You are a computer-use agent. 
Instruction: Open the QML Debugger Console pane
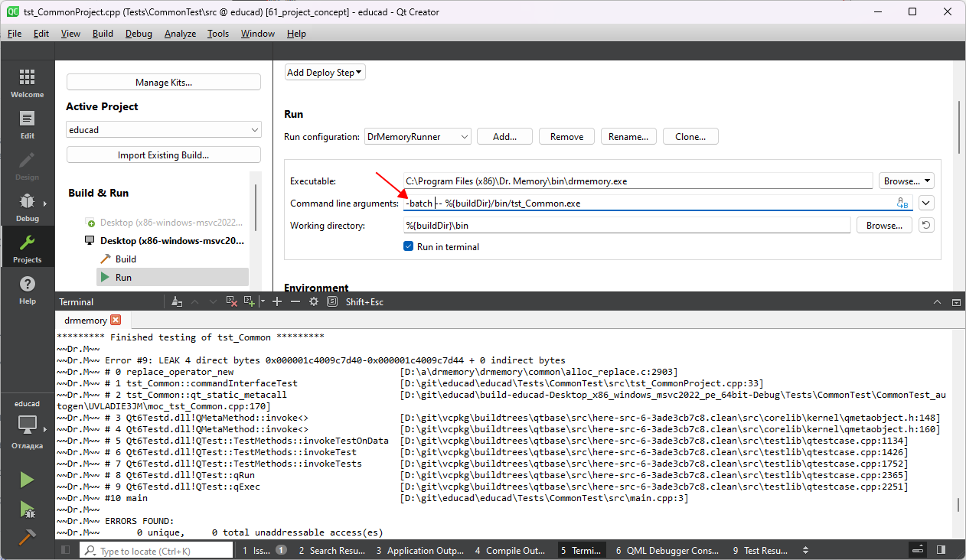click(667, 550)
